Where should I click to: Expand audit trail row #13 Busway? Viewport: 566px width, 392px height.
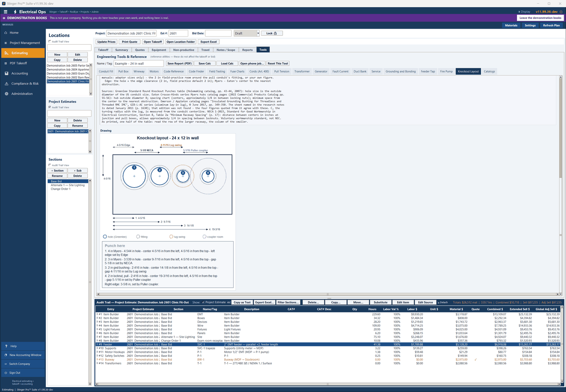pos(97,360)
